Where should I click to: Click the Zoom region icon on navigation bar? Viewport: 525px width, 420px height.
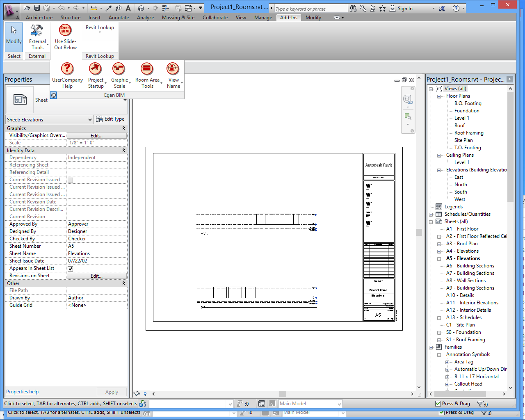407,116
